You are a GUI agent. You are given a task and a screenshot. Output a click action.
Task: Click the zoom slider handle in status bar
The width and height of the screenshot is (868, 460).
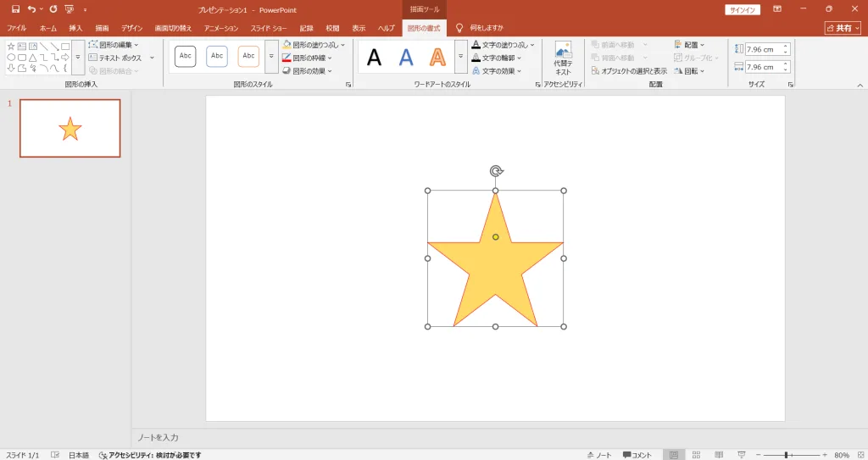pos(786,455)
